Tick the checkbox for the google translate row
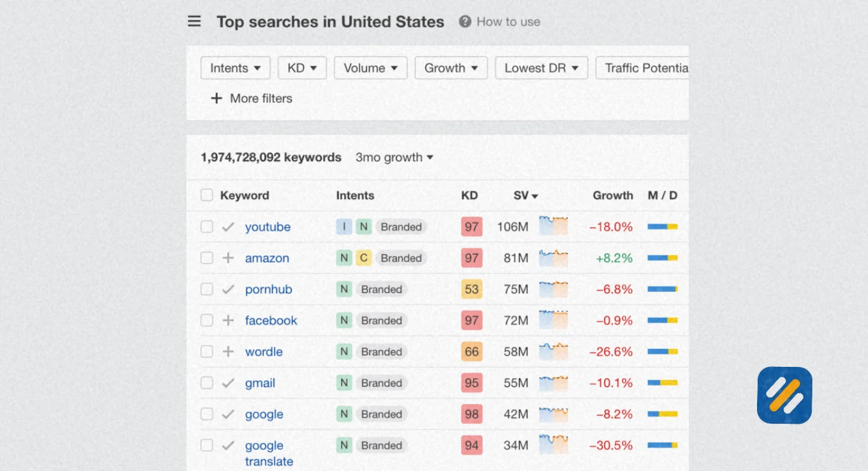The width and height of the screenshot is (868, 471). [206, 445]
